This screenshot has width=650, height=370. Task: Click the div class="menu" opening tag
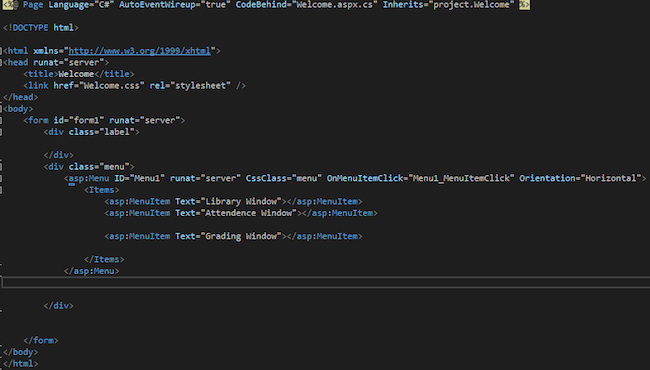pos(89,167)
